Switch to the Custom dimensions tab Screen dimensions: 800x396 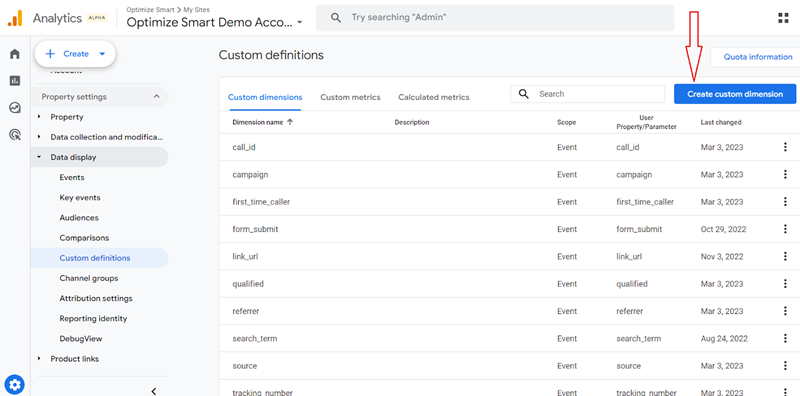pos(265,97)
